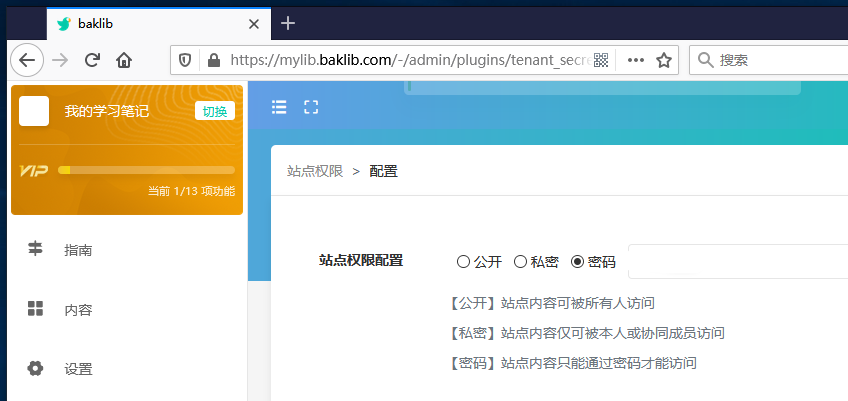This screenshot has height=401, width=848.
Task: Toggle fullscreen with the expand icon
Action: click(x=311, y=107)
